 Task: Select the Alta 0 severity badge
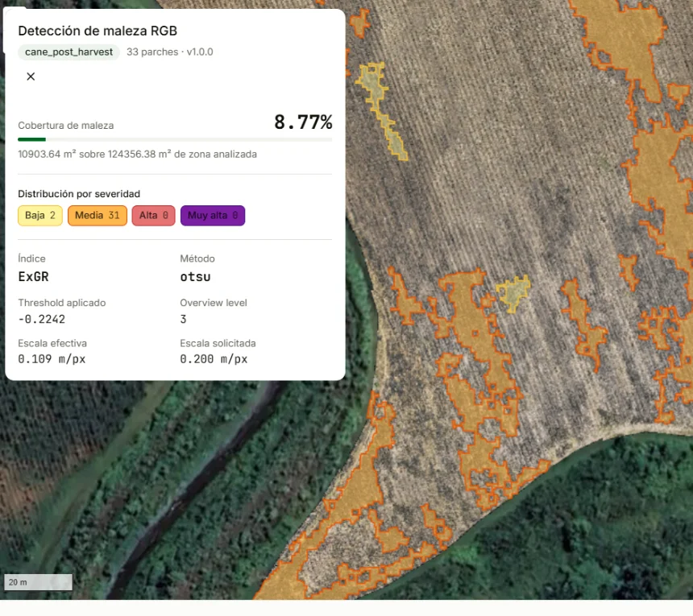coord(153,216)
